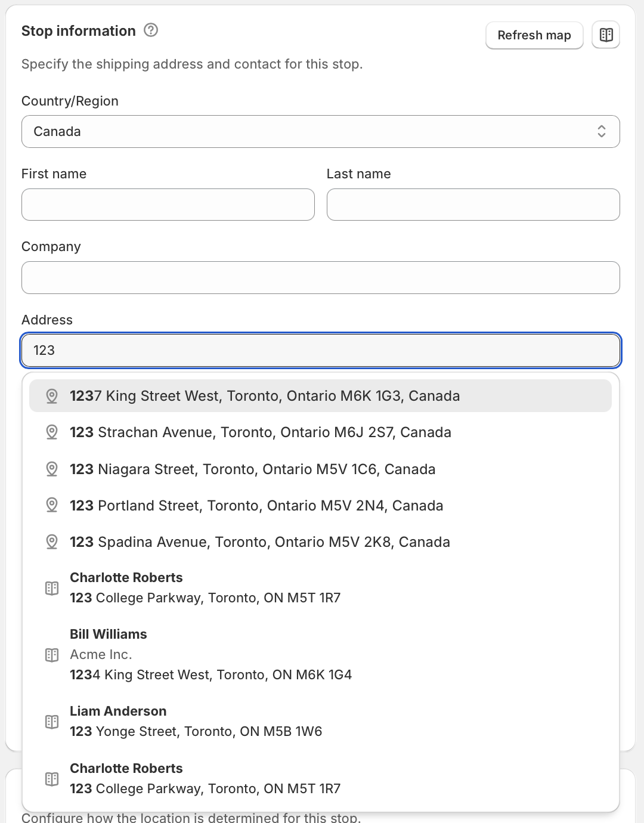The height and width of the screenshot is (823, 644).
Task: Expand the Country/Region selector chevron arrows
Action: click(602, 131)
